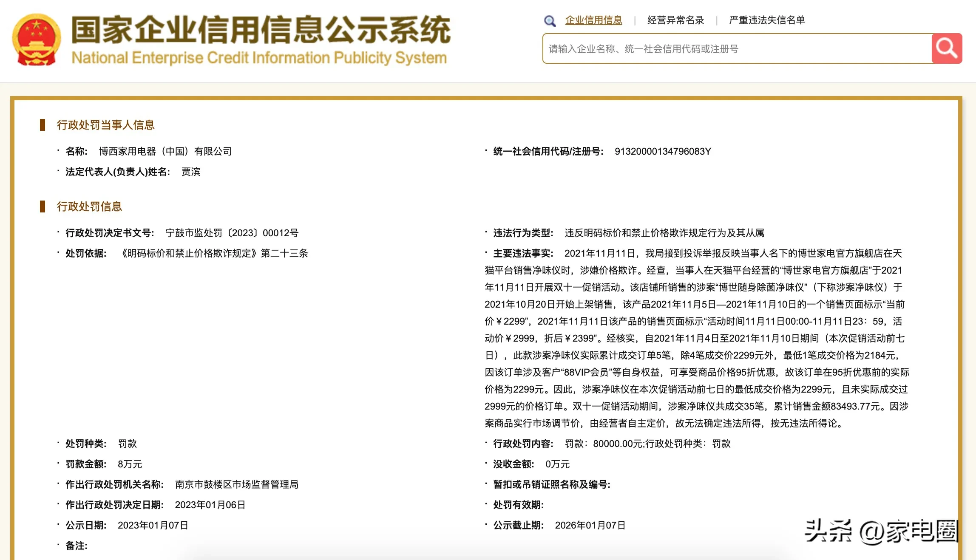Click violation type 违反明码标价和禁止价格欺诈规定行为及其从属

664,233
